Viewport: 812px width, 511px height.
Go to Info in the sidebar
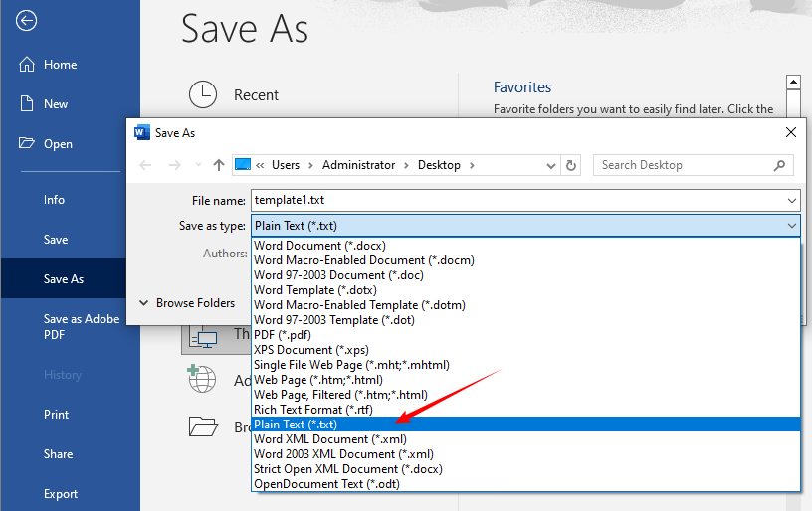click(x=54, y=200)
